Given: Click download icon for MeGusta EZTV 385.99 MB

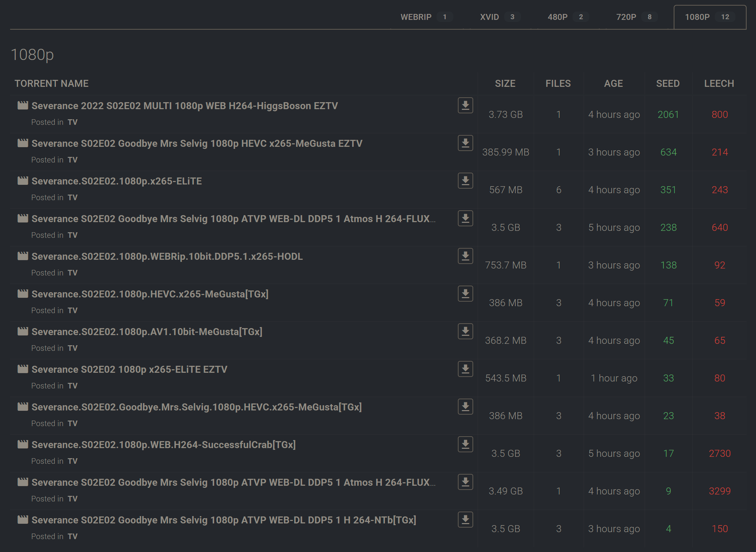Looking at the screenshot, I should (x=465, y=143).
